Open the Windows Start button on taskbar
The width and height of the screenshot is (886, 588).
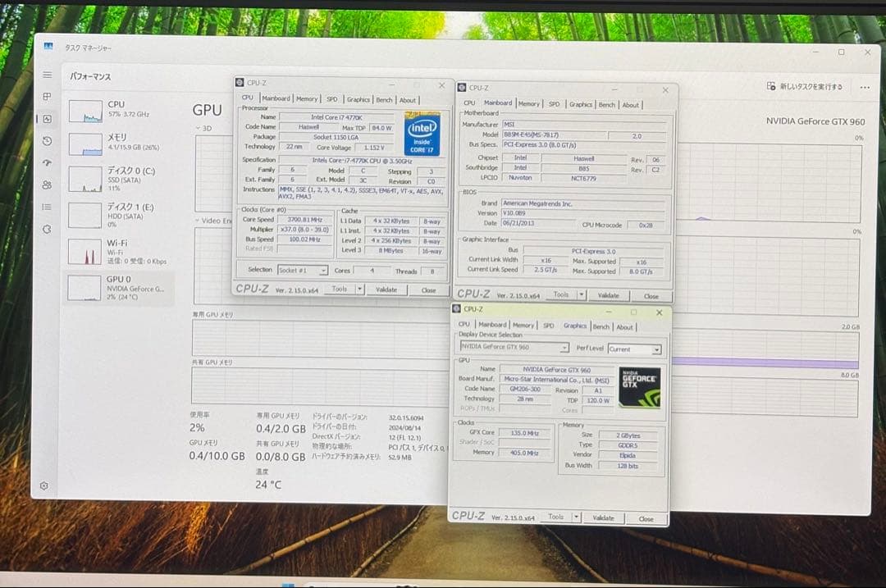click(288, 584)
